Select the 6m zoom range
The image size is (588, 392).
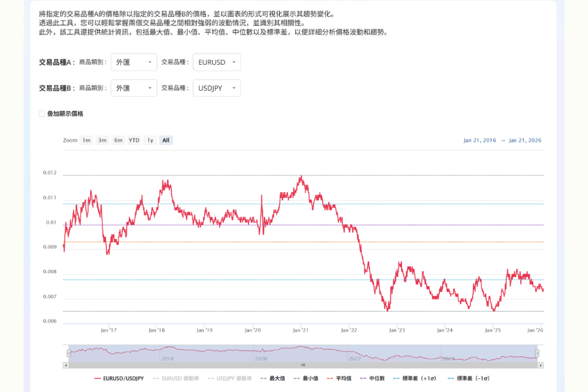tap(118, 140)
